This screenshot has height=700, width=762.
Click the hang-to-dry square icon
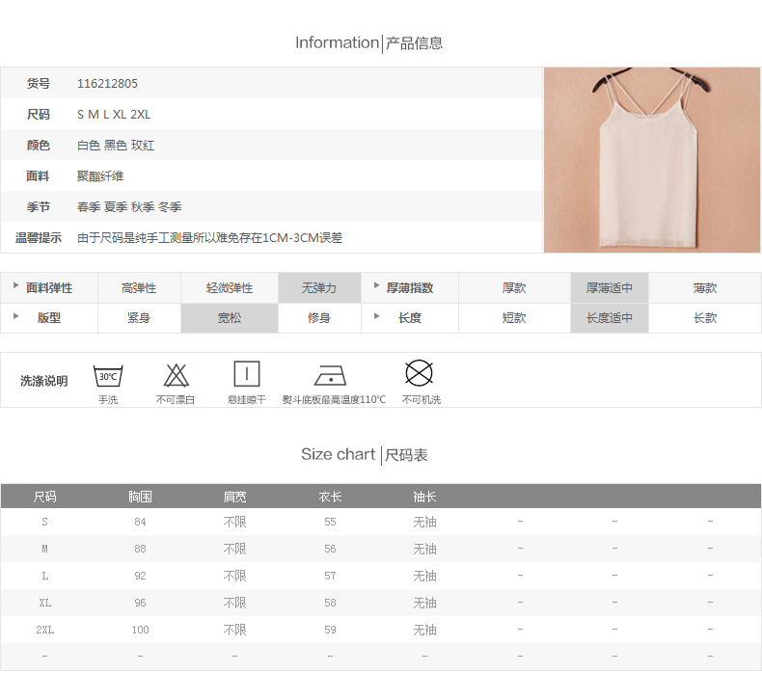pyautogui.click(x=247, y=374)
